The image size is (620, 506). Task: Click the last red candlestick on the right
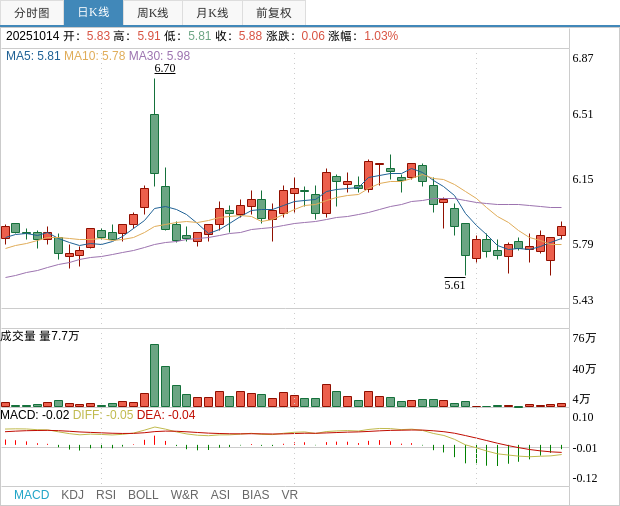point(561,230)
